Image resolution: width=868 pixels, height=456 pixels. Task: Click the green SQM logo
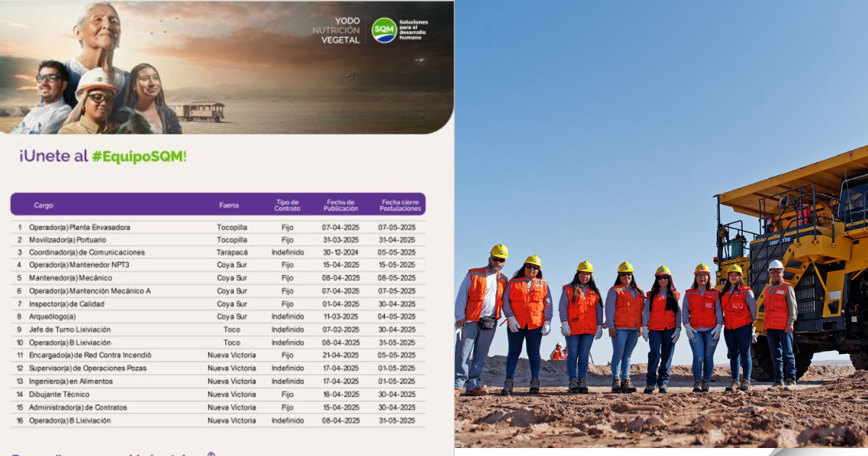coord(384,30)
